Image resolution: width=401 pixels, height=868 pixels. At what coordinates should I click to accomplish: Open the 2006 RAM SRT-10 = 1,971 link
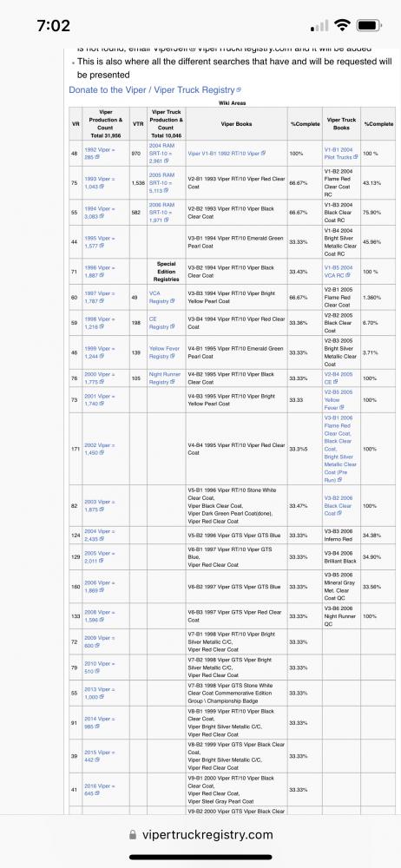tap(163, 212)
